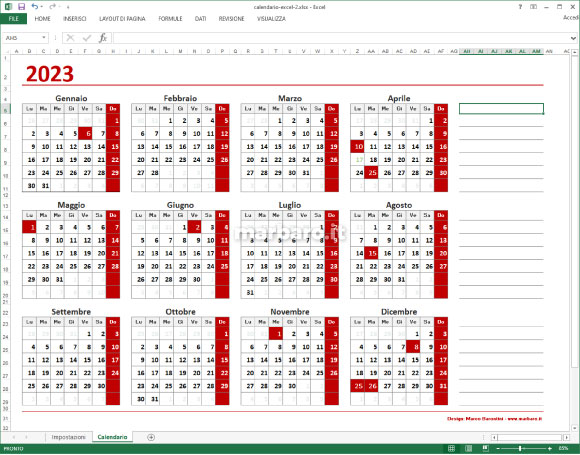Select highlighted April 25 cell
580x455 pixels.
371,172
